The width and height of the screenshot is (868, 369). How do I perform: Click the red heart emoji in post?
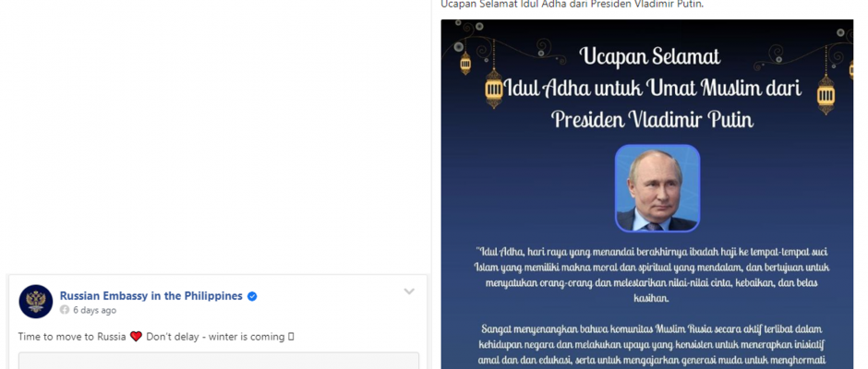pyautogui.click(x=136, y=337)
